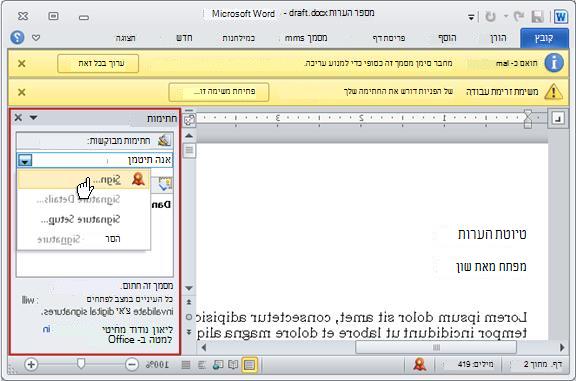
Task: Click the ערוך בכל זאת button
Action: tap(98, 64)
